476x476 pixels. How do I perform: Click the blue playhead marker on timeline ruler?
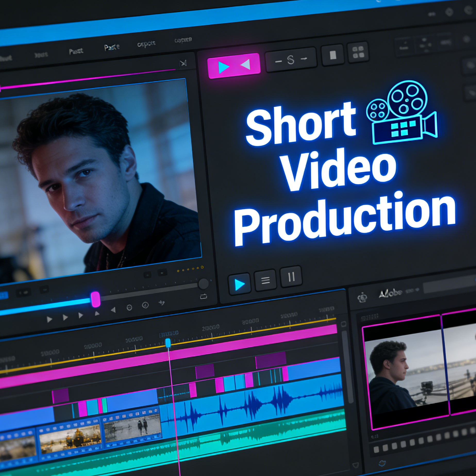[168, 343]
